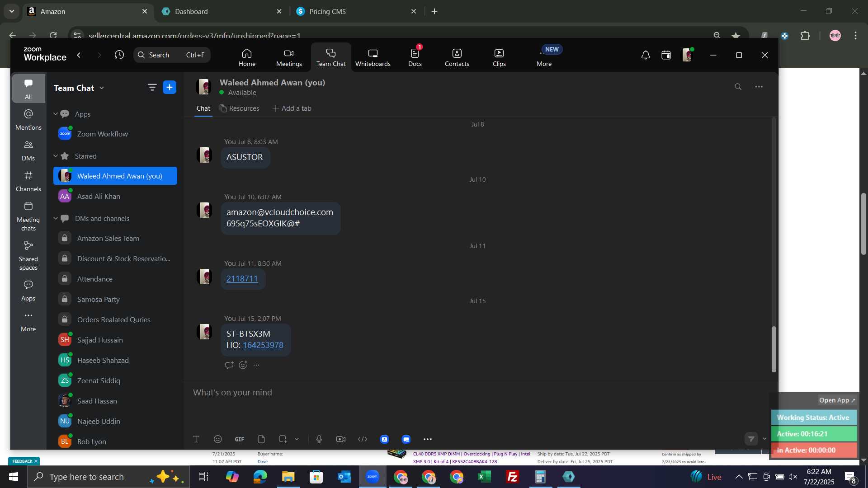This screenshot has width=868, height=488.
Task: Insert a code snippet
Action: (363, 439)
